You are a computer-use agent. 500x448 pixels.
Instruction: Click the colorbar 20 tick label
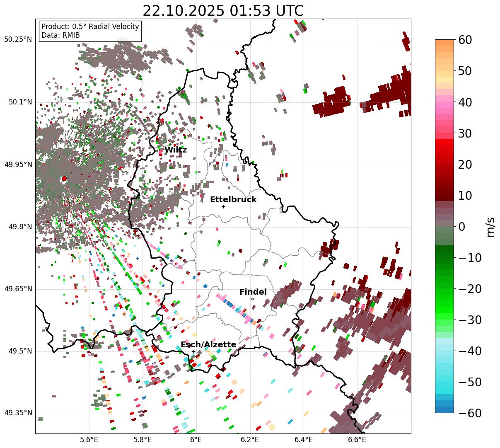[x=465, y=164]
